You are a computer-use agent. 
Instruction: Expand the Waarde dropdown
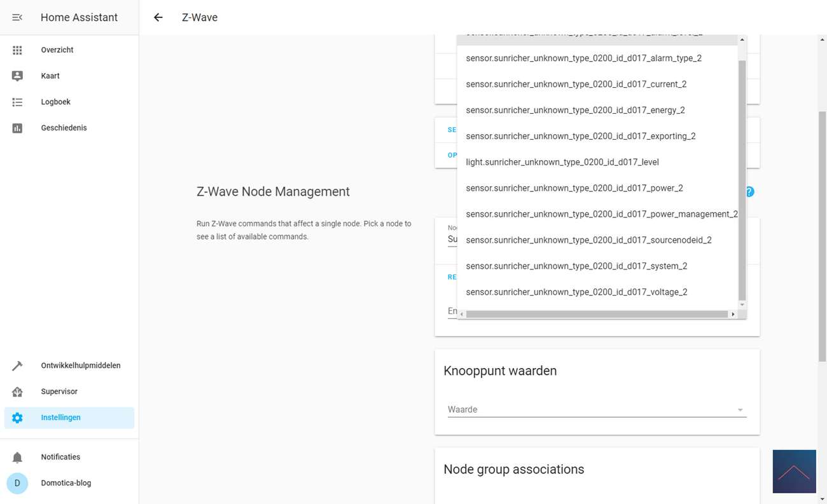click(740, 410)
